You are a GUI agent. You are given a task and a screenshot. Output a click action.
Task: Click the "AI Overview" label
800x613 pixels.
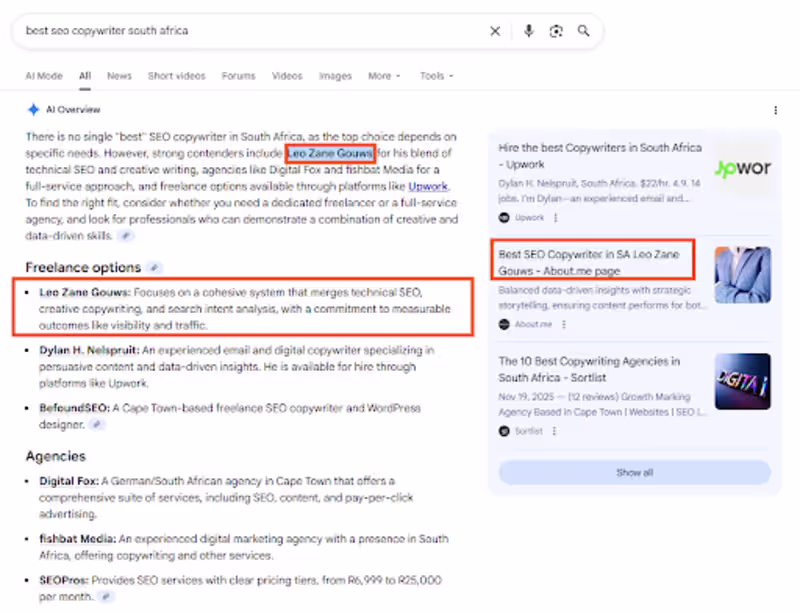[73, 109]
